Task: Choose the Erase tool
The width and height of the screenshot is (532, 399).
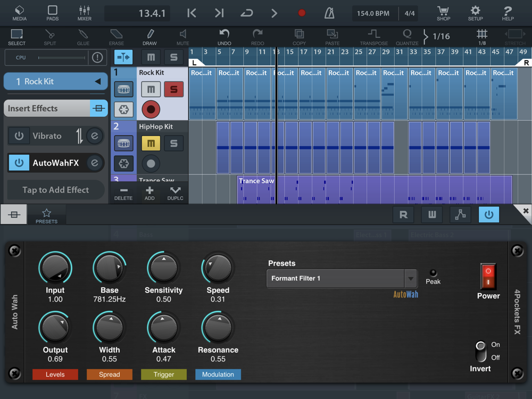Action: (117, 37)
